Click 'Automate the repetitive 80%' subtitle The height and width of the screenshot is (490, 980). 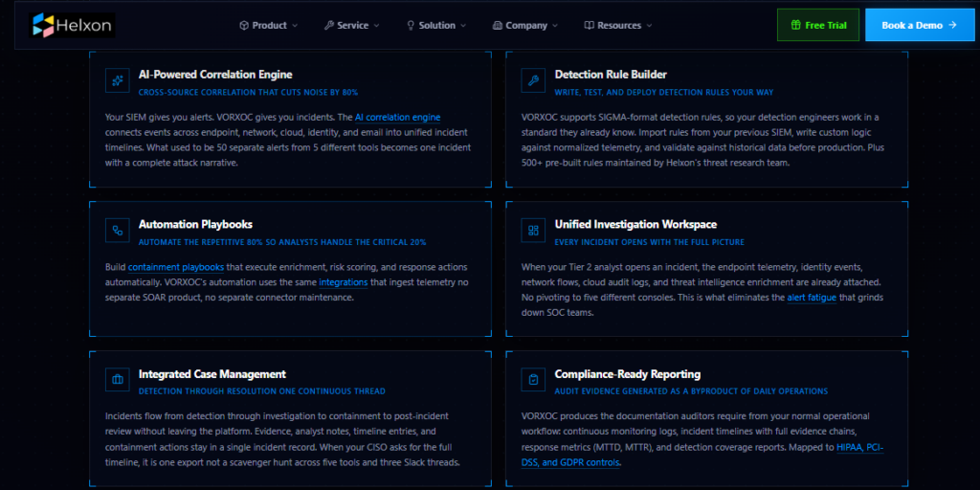click(282, 242)
